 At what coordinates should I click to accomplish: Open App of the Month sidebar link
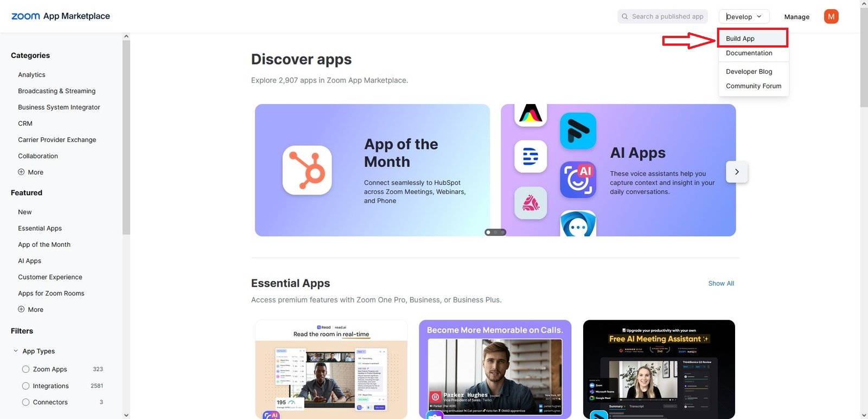[x=44, y=244]
